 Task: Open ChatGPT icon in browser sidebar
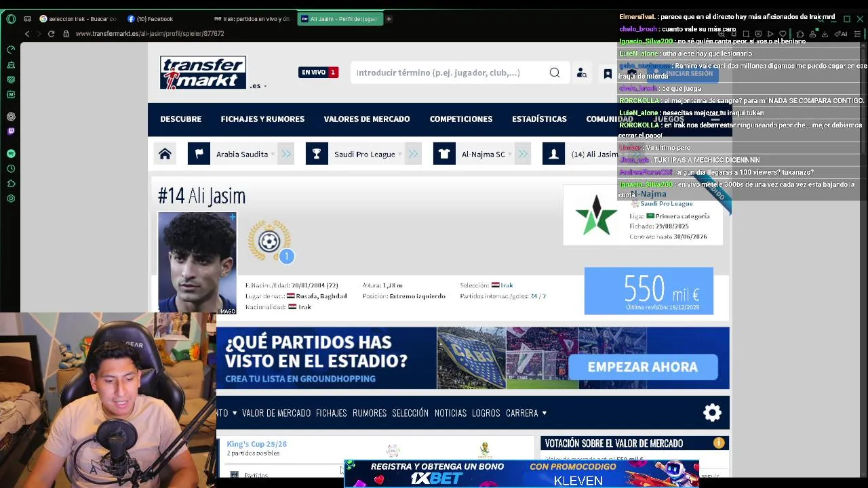11,117
